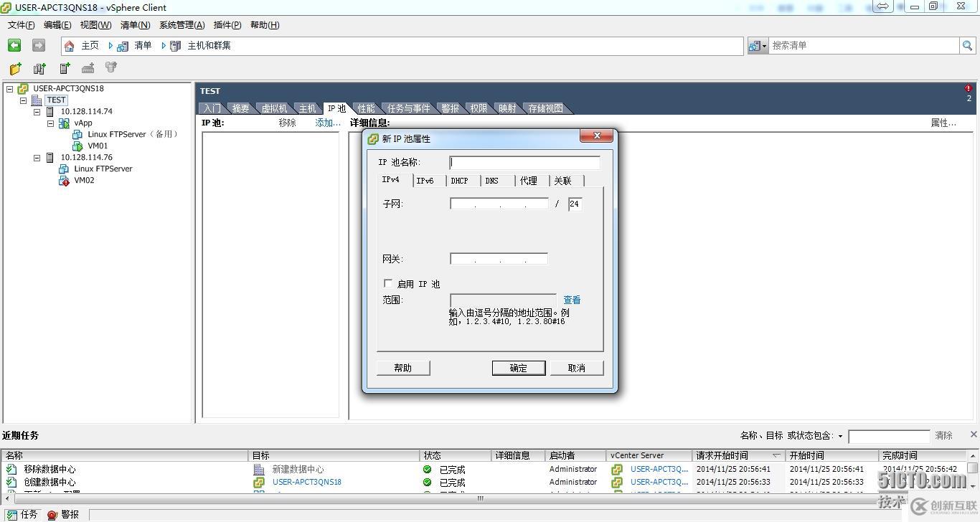Screen dimensions: 980x522
Task: Open 任务 tasks in status bar
Action: (x=22, y=515)
